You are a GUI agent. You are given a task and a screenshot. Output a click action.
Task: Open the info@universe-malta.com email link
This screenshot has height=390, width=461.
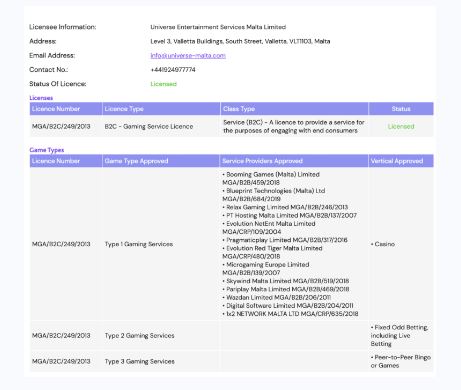188,56
